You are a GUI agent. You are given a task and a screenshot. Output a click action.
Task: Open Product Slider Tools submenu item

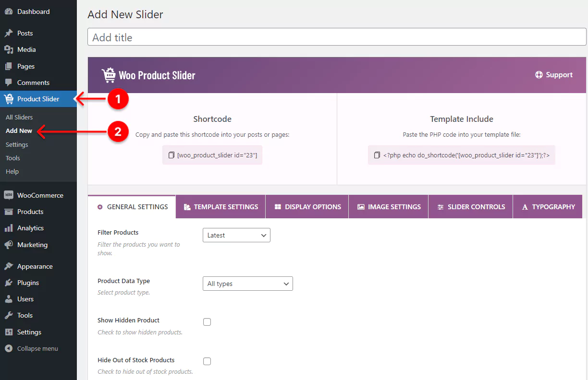(13, 158)
